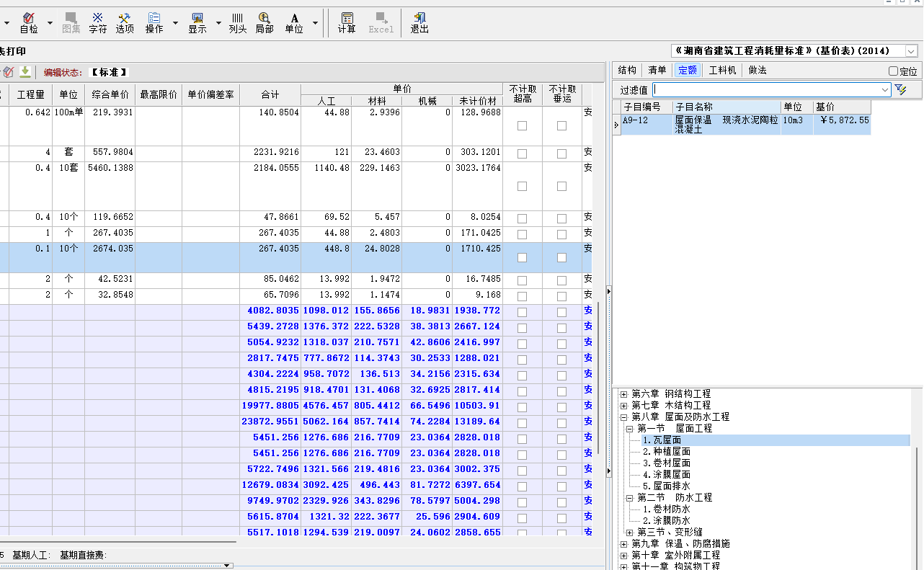Open the 字符 character tool
This screenshot has width=924, height=570.
click(x=98, y=22)
